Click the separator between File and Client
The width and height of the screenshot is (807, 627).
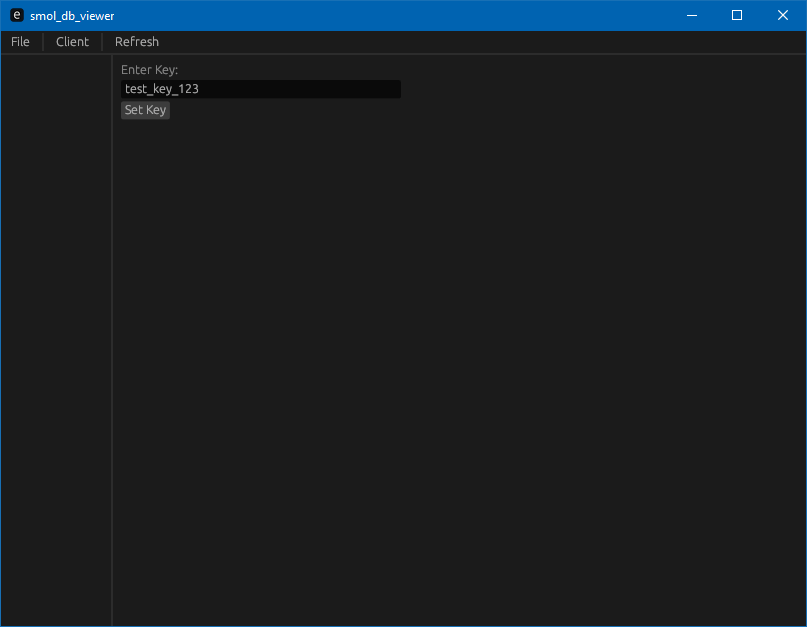tap(43, 42)
